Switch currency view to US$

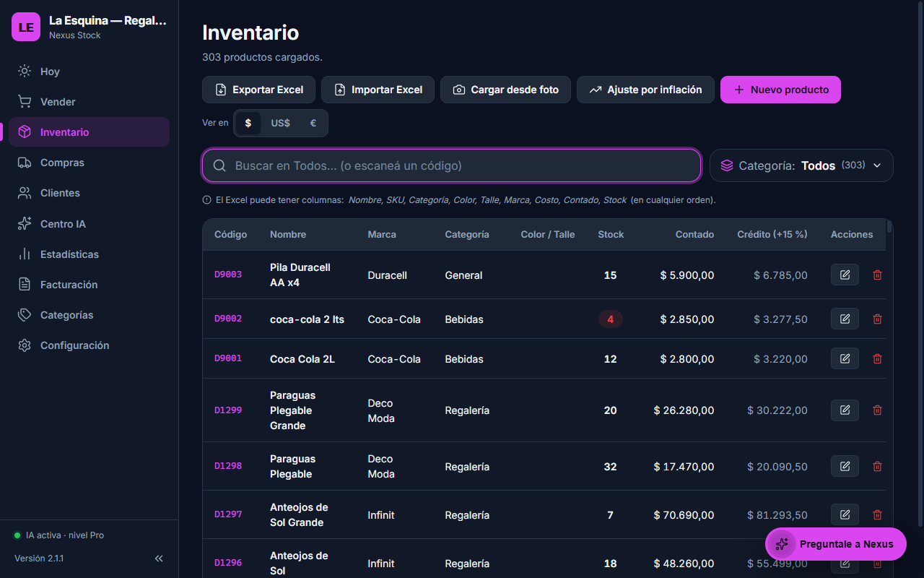(280, 123)
